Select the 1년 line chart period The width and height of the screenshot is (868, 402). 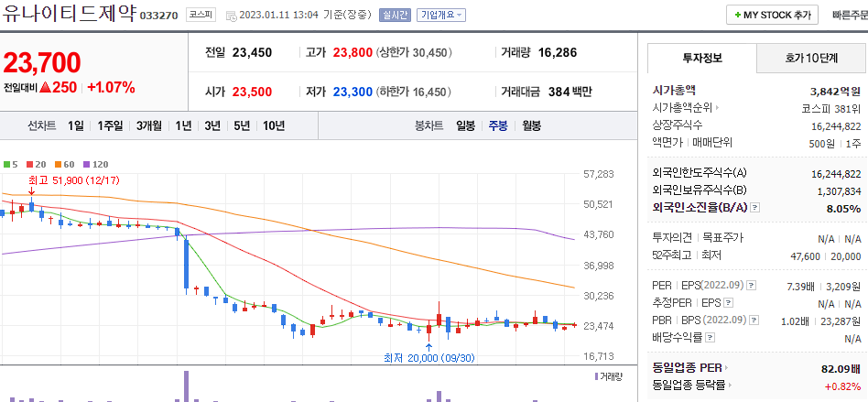(183, 125)
